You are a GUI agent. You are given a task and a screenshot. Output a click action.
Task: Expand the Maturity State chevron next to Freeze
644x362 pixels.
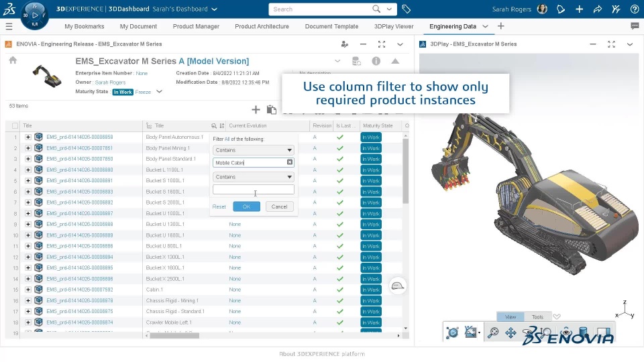point(159,92)
